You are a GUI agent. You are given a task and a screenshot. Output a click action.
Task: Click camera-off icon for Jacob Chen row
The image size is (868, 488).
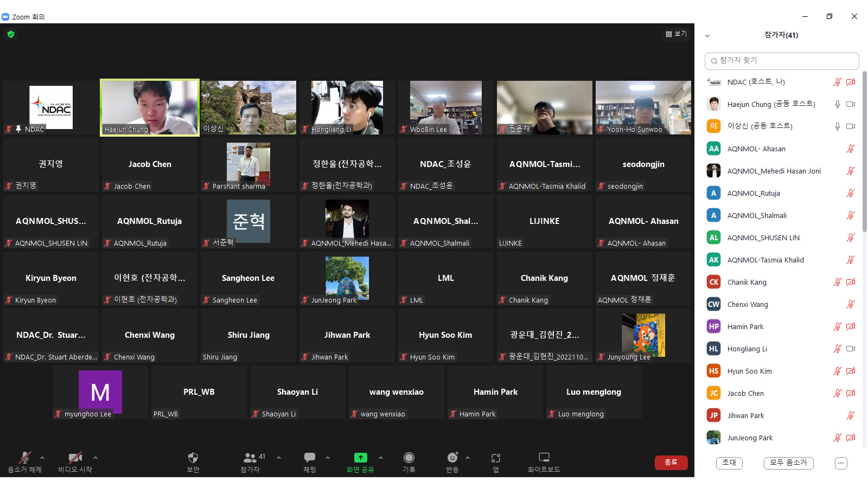click(x=851, y=393)
